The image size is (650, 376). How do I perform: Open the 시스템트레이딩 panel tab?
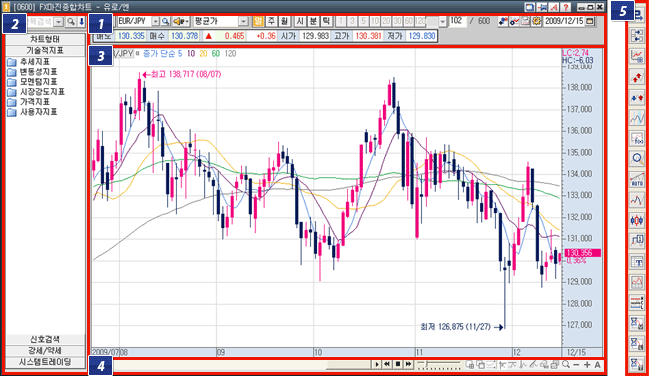[45, 362]
